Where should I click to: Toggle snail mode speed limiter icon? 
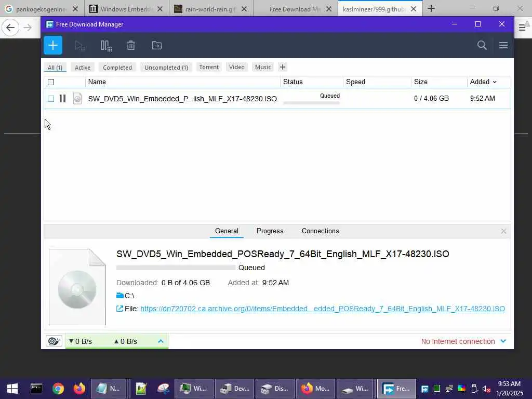(x=54, y=341)
